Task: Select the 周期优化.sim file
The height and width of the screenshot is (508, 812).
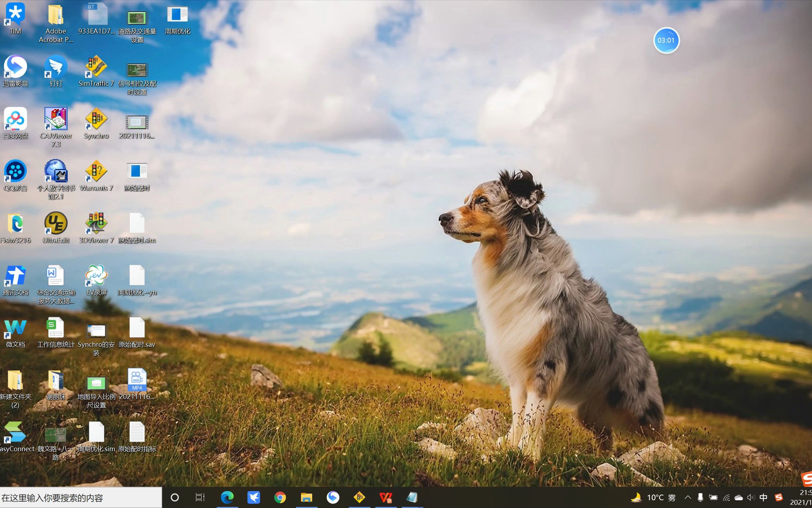Action: pyautogui.click(x=96, y=436)
